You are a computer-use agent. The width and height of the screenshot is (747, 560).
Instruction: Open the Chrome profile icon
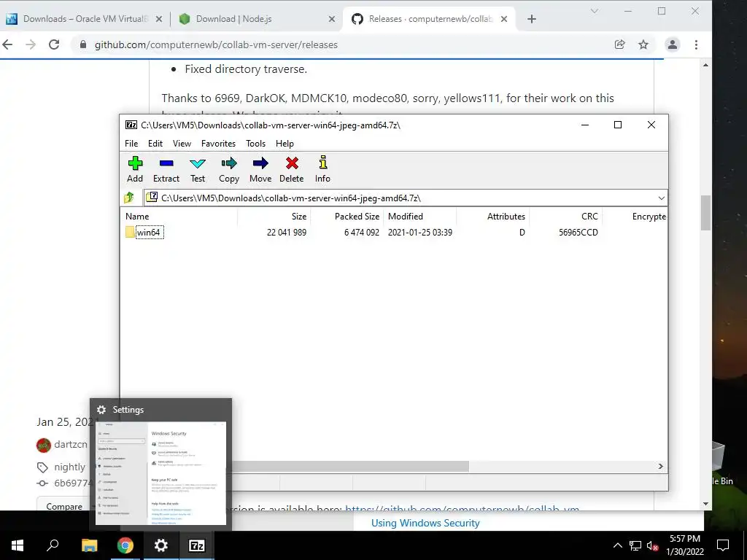point(672,44)
